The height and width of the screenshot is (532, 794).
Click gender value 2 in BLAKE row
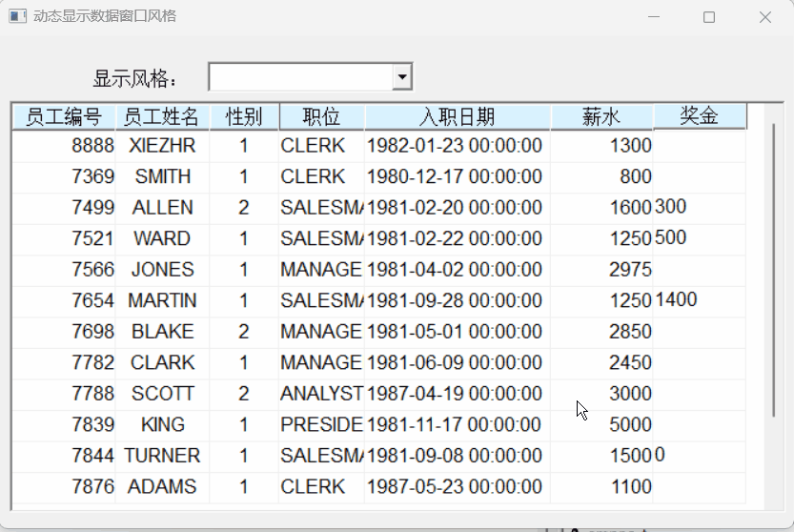tap(244, 332)
